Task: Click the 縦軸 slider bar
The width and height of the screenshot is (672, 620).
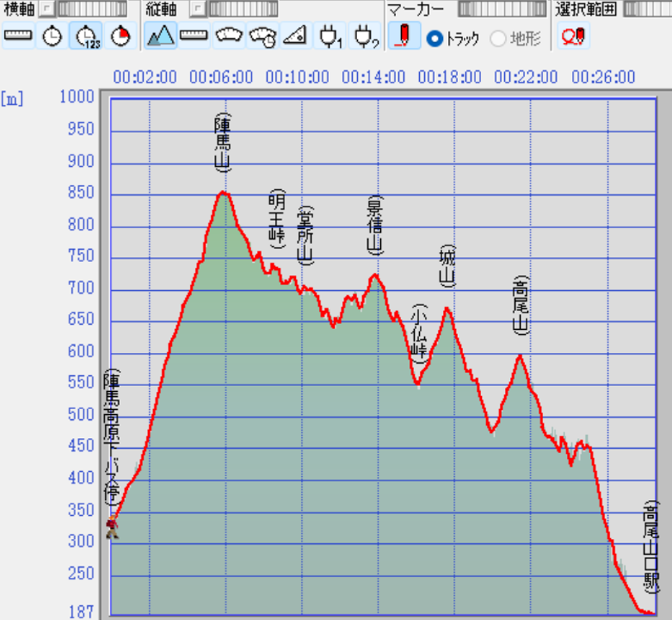Action: (x=243, y=8)
